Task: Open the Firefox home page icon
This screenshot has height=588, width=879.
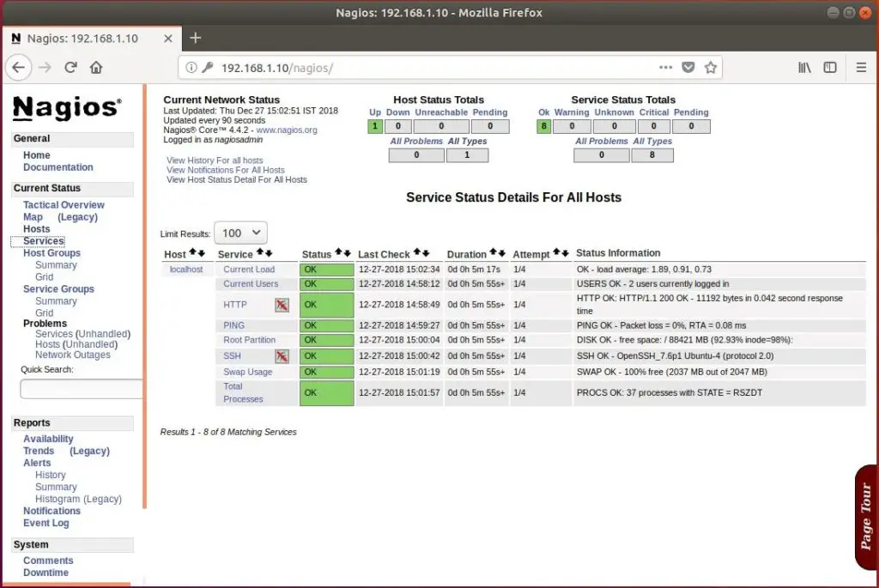Action: click(x=96, y=67)
